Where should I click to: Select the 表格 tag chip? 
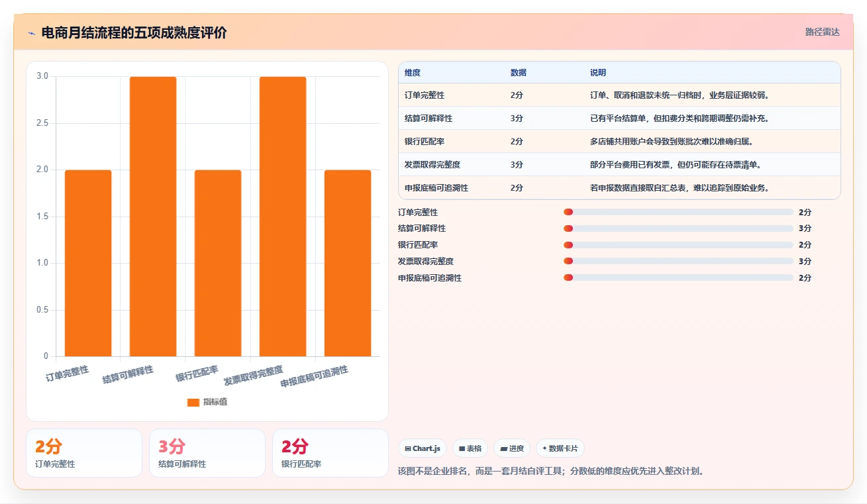[x=470, y=448]
